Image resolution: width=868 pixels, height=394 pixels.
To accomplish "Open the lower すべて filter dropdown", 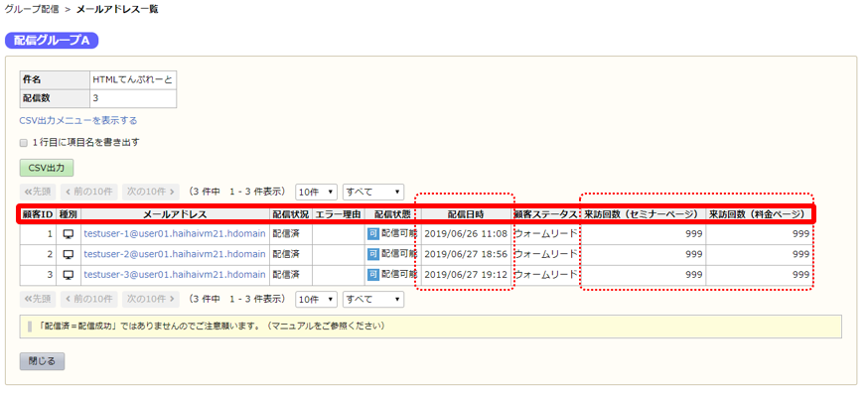I will tap(373, 300).
